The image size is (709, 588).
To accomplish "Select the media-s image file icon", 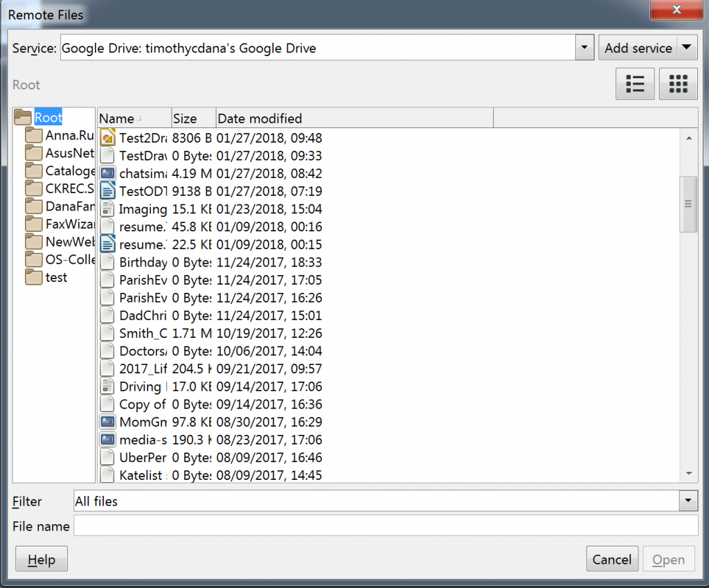I will coord(107,440).
